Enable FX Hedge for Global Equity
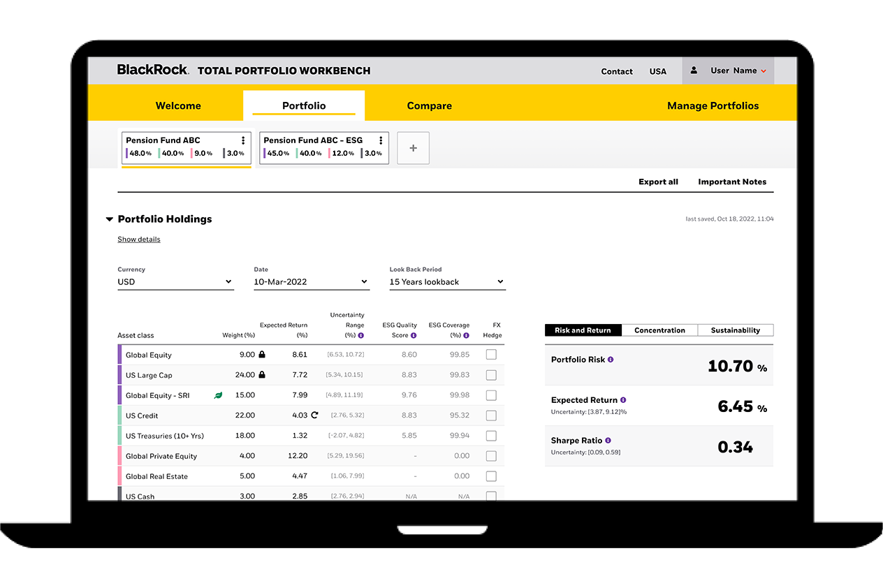 point(491,355)
